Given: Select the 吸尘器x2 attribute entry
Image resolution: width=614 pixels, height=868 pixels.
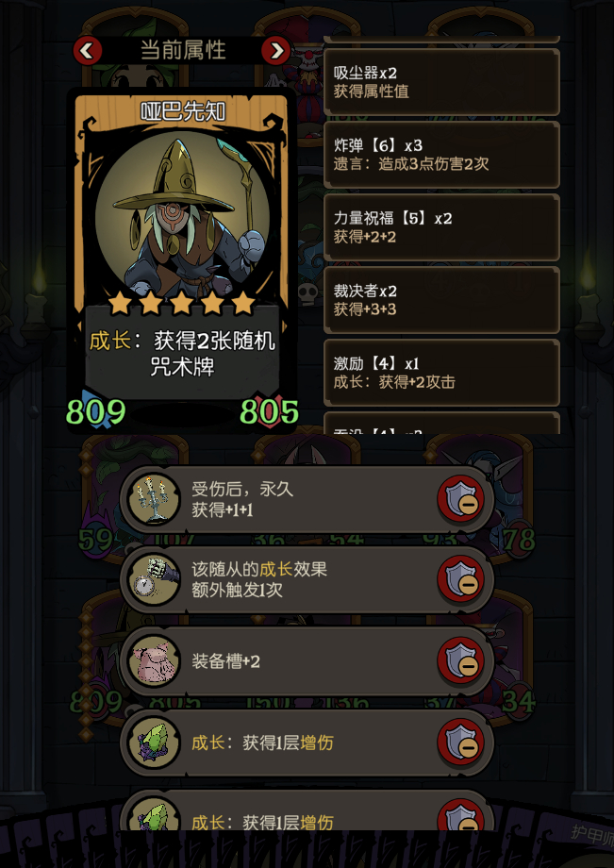Looking at the screenshot, I should [441, 82].
